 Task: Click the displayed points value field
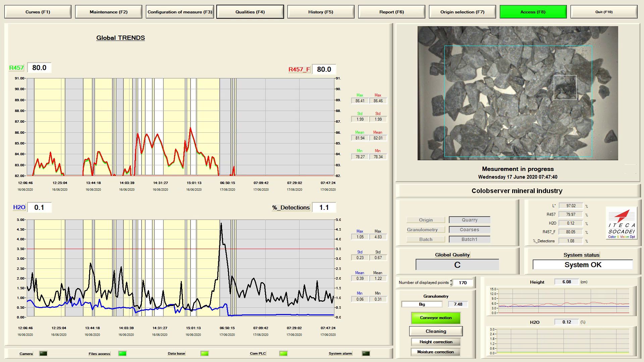(x=463, y=283)
